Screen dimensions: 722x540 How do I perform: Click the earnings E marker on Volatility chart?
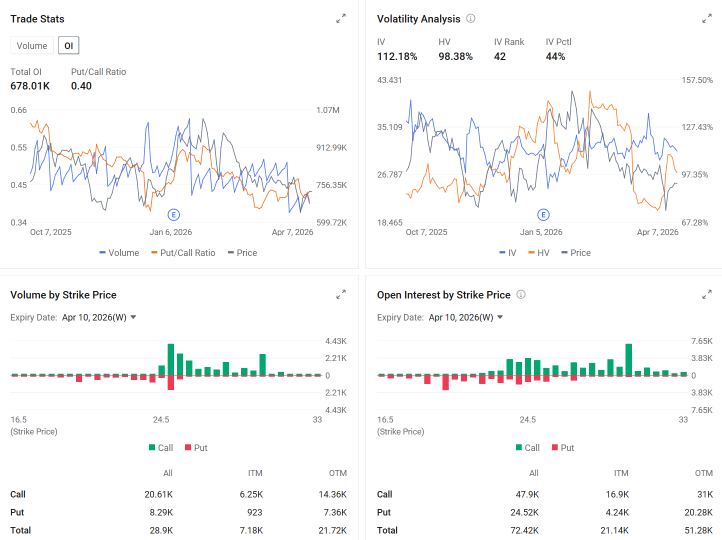point(543,215)
